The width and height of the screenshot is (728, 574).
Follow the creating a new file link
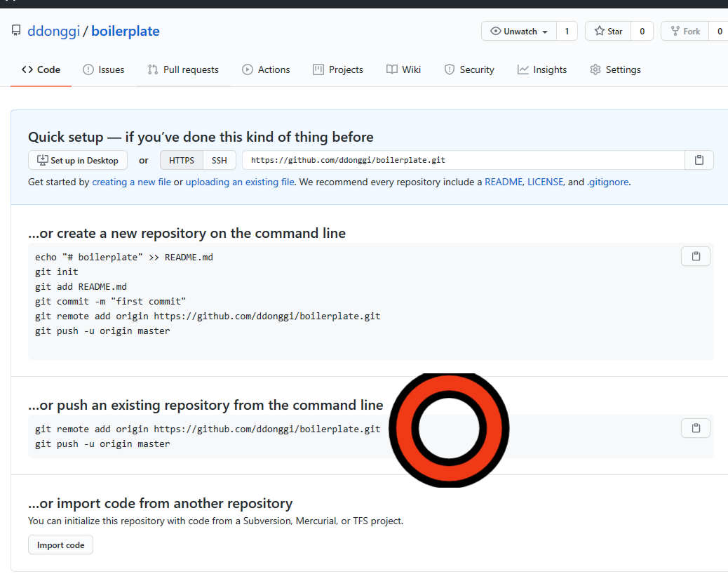131,182
